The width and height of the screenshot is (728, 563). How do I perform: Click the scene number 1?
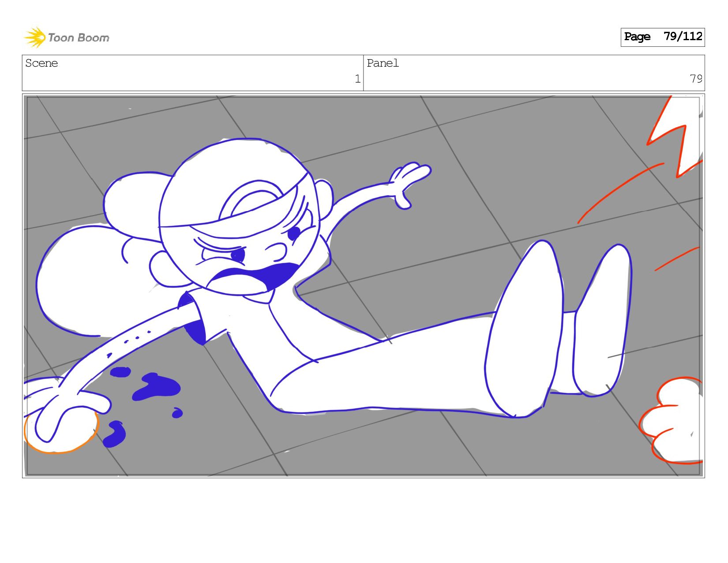pos(357,79)
